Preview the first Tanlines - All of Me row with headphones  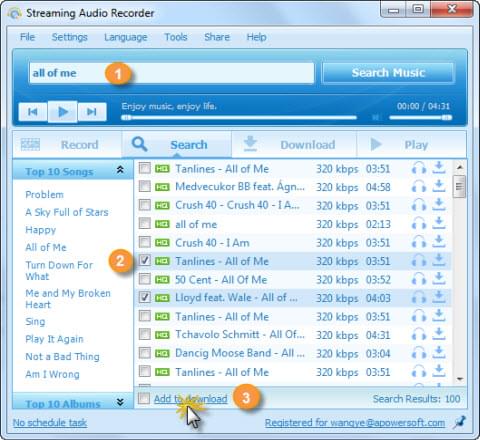click(x=419, y=169)
